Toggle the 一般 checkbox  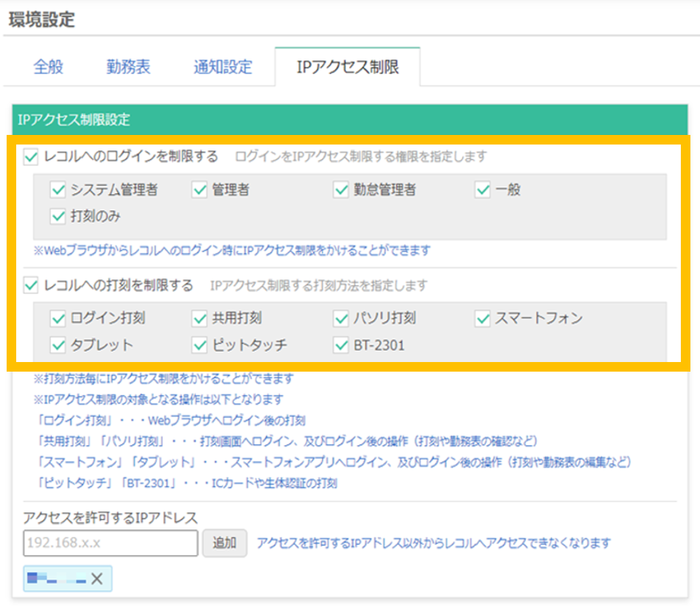tap(482, 189)
